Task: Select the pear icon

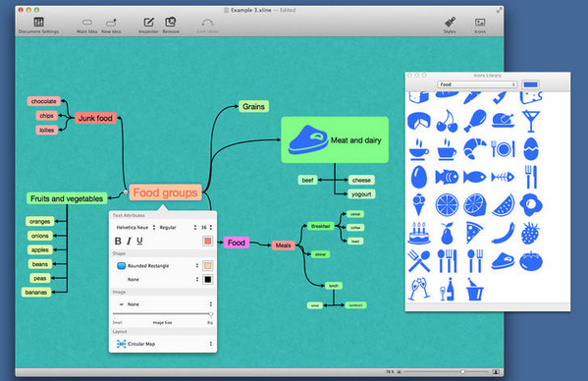Action: click(x=447, y=233)
